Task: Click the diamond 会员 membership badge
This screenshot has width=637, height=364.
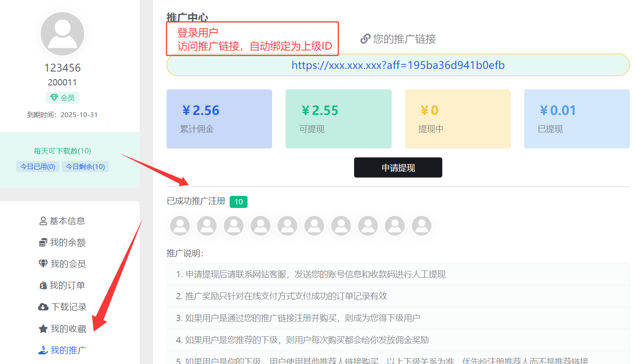Action: tap(62, 97)
